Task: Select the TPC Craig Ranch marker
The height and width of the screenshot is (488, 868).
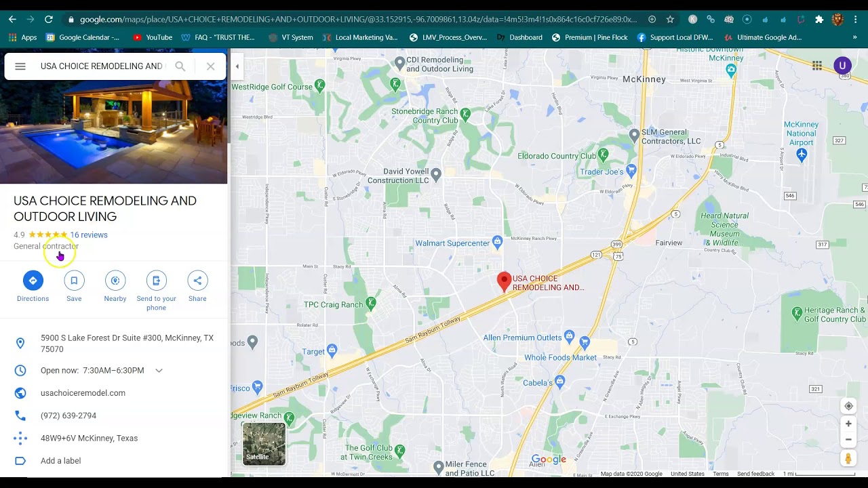Action: click(x=371, y=303)
